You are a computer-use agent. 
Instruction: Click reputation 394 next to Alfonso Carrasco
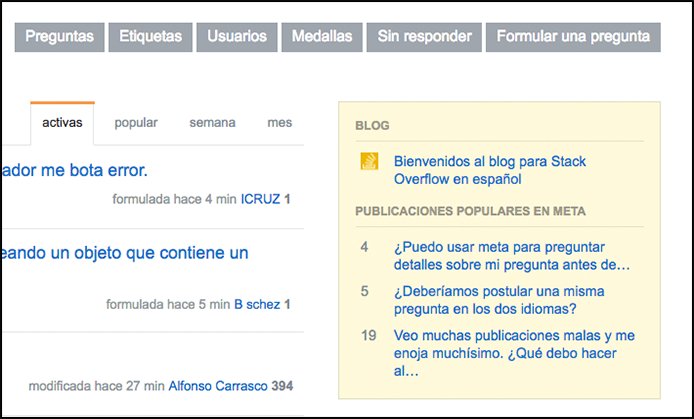tap(282, 386)
